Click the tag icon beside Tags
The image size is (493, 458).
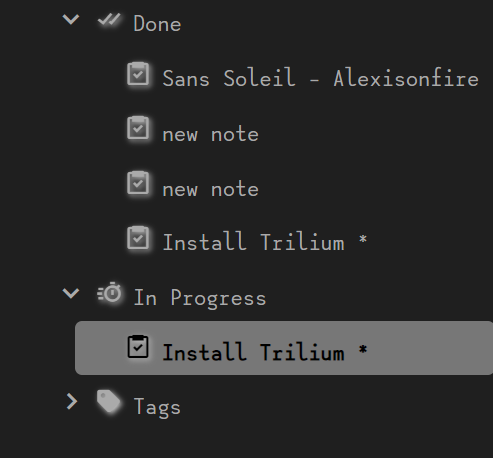click(x=108, y=401)
